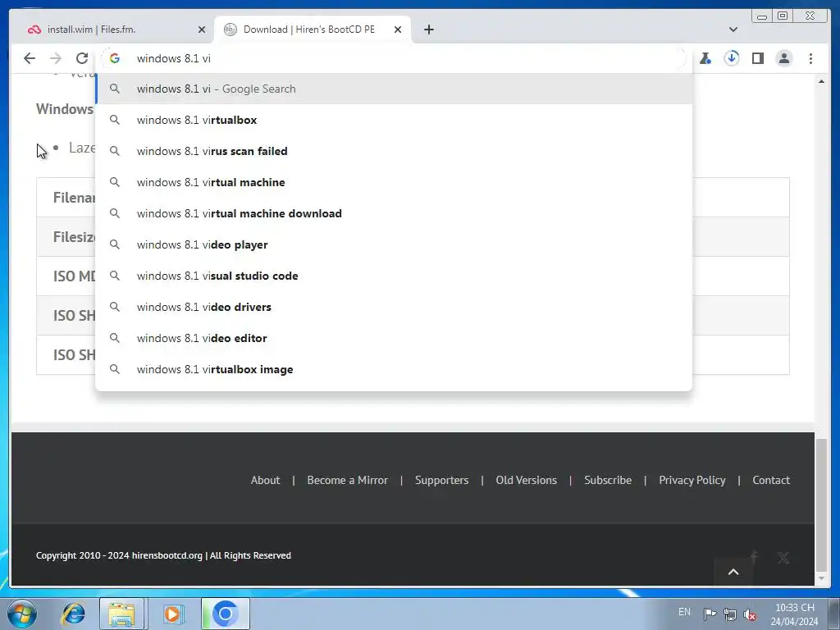This screenshot has height=630, width=840.
Task: Open the Windows Start button
Action: click(x=22, y=614)
